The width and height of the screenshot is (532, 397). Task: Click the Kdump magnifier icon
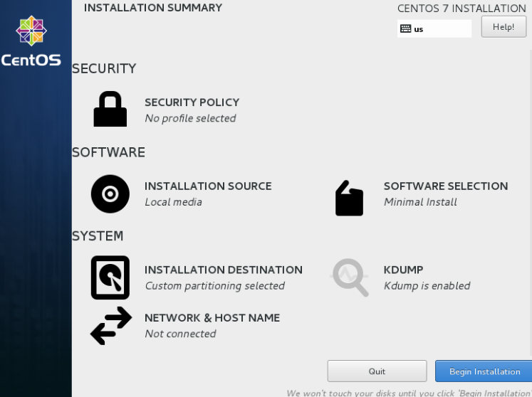[350, 277]
